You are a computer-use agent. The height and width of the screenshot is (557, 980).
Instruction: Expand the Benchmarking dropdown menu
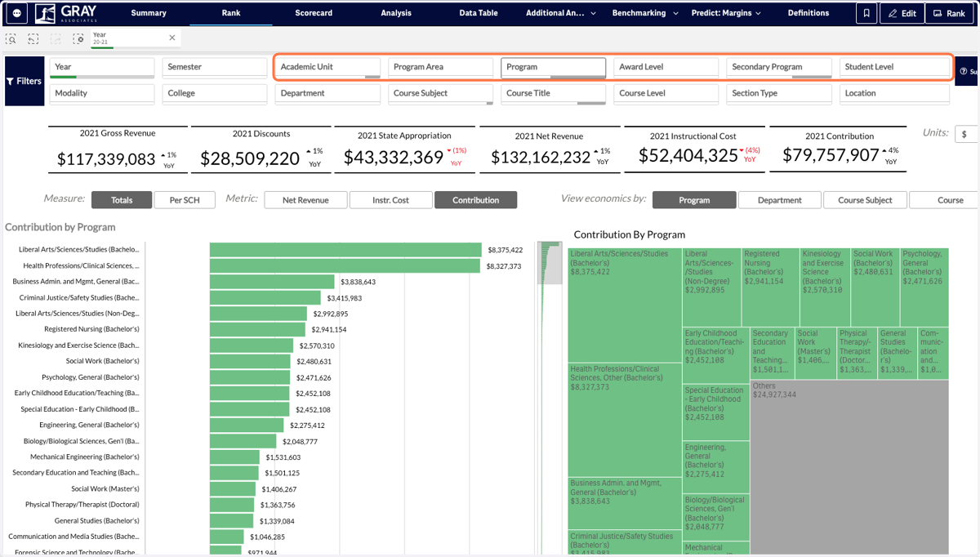click(645, 13)
